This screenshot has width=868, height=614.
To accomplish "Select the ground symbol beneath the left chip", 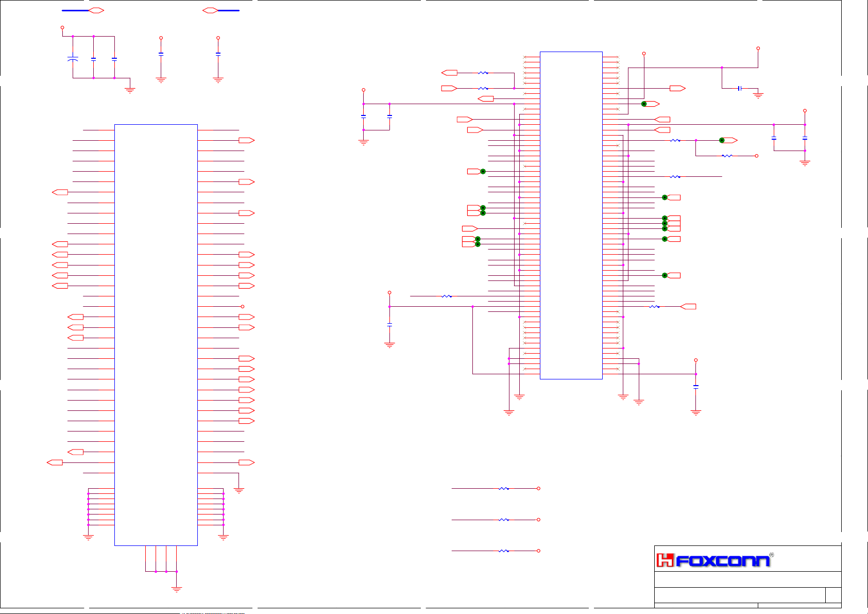I will tap(176, 589).
